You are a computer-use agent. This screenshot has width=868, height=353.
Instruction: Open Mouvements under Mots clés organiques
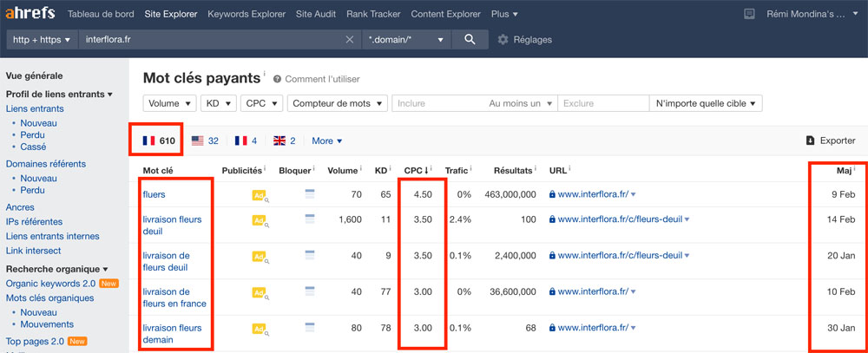coord(47,324)
